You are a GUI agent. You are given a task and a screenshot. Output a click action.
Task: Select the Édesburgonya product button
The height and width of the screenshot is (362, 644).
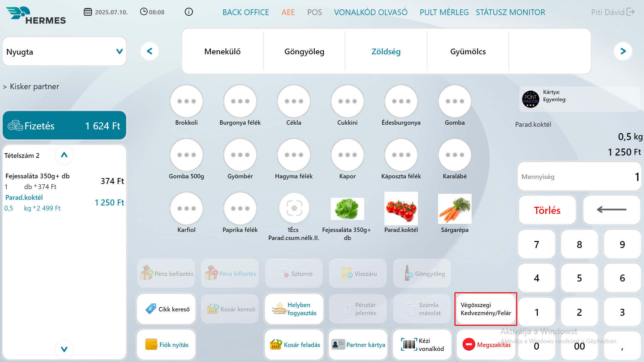(401, 101)
